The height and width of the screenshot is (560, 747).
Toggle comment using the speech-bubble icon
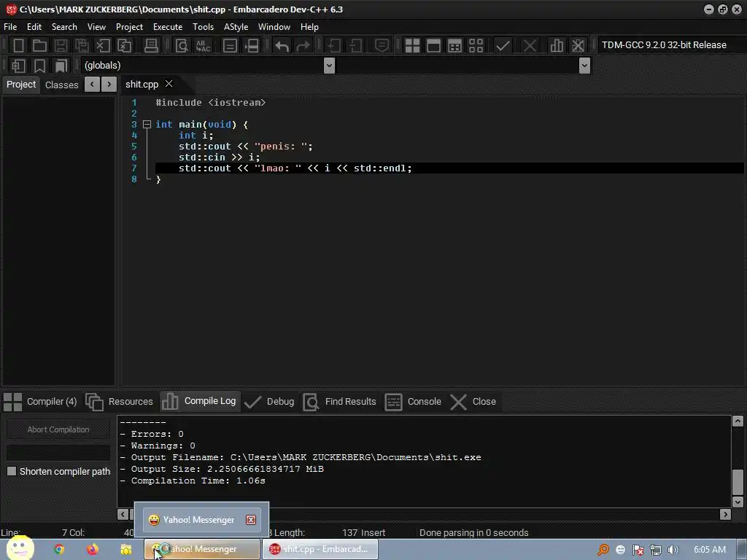(x=382, y=46)
